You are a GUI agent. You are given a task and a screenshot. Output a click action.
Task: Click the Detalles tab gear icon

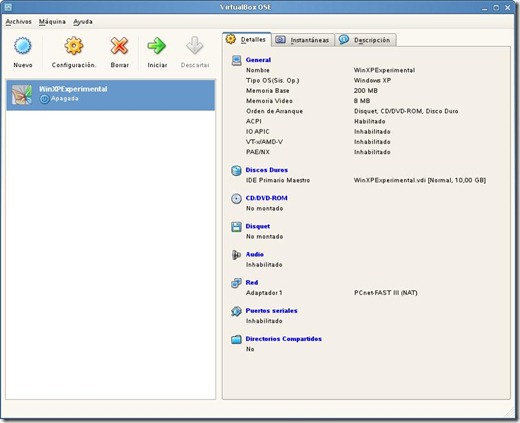coord(231,39)
